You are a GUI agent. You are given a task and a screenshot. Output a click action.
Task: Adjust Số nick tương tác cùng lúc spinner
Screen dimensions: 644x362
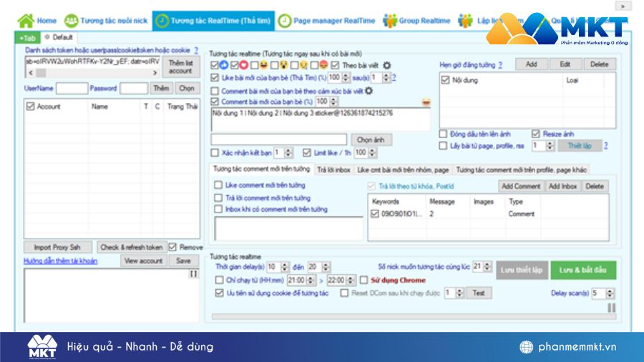pyautogui.click(x=487, y=266)
